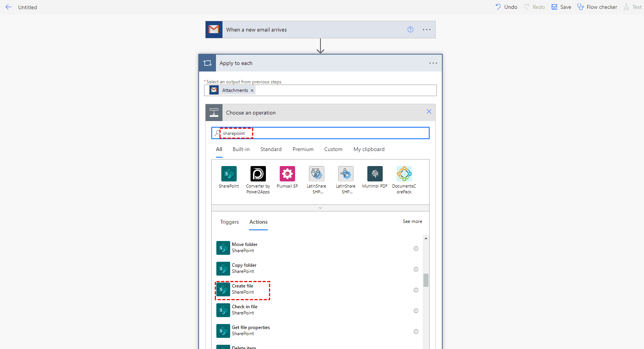Click the Test button
Image resolution: width=644 pixels, height=349 pixels.
click(x=632, y=7)
